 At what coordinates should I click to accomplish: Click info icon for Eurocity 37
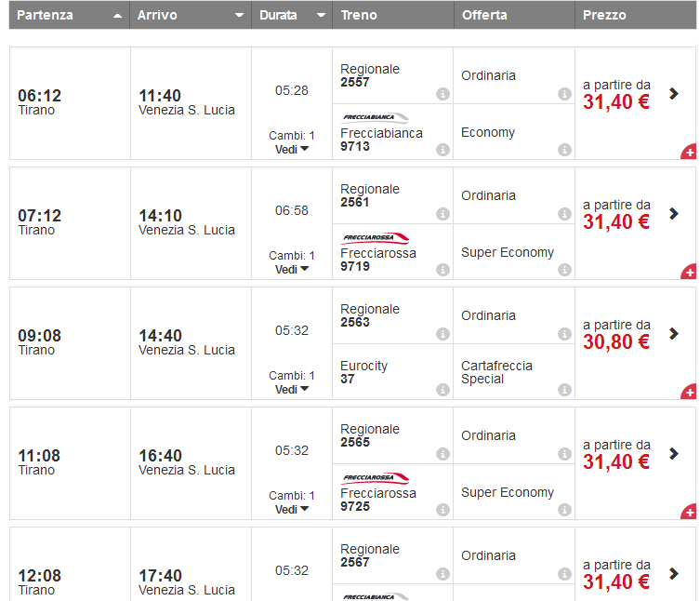(x=442, y=390)
